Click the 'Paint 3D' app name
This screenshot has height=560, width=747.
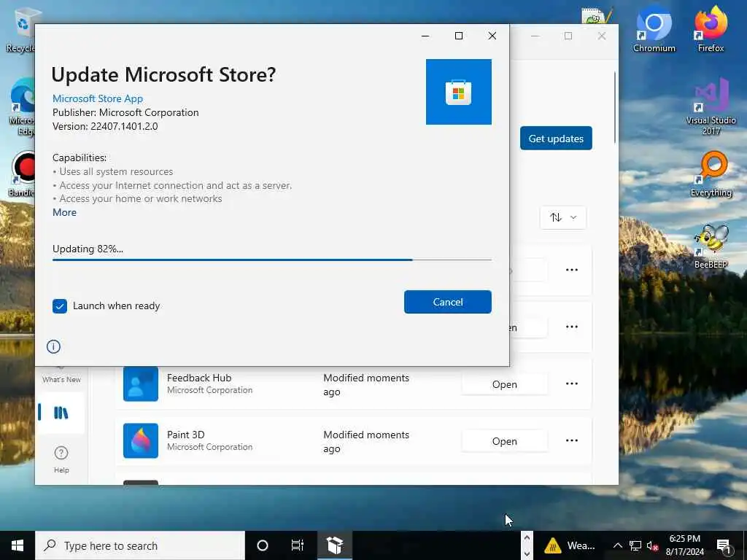186,435
